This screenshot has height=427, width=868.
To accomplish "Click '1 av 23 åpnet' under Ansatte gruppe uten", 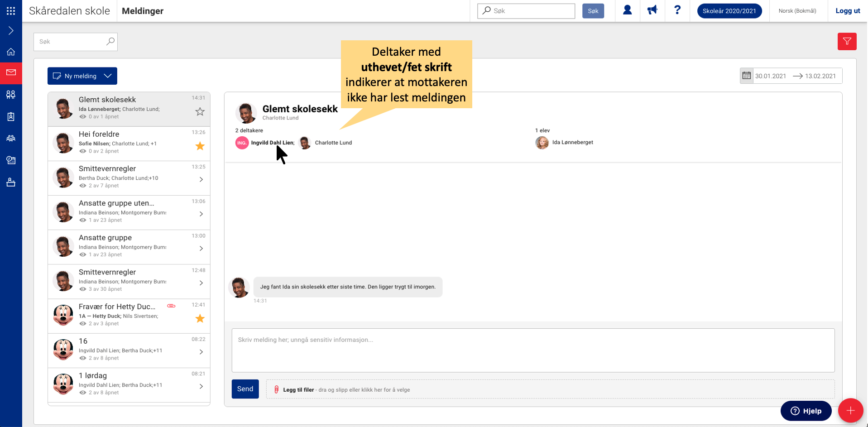I will (x=105, y=220).
